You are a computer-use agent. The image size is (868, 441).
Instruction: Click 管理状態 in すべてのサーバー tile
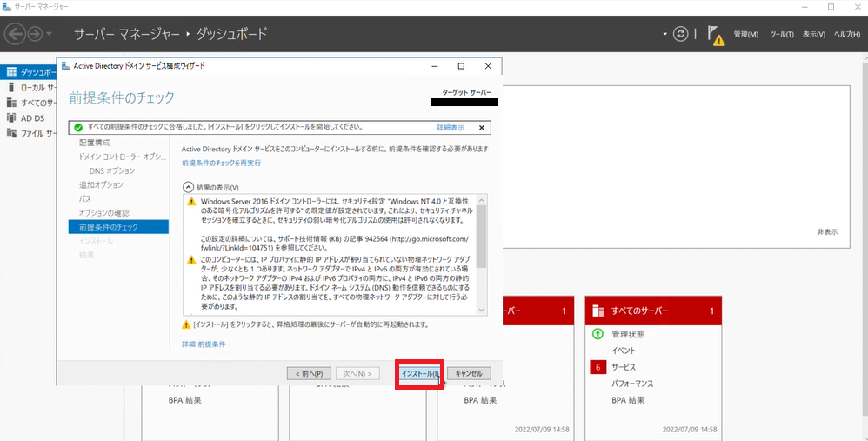(628, 334)
